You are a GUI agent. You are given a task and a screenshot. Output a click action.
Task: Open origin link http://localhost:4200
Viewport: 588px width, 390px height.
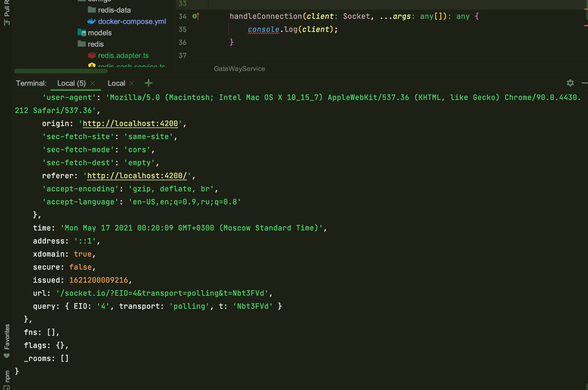tap(130, 124)
